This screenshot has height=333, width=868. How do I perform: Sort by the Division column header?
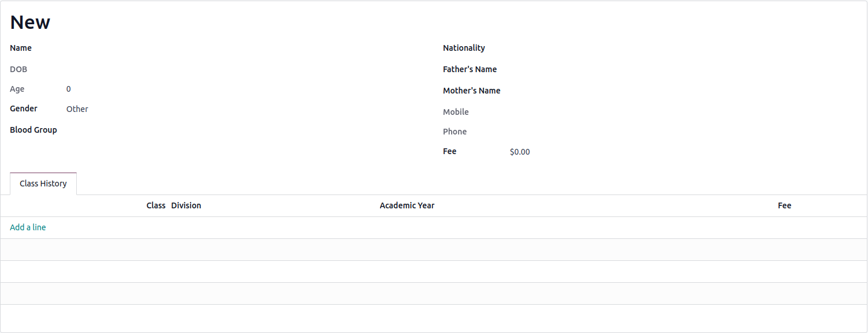(186, 205)
